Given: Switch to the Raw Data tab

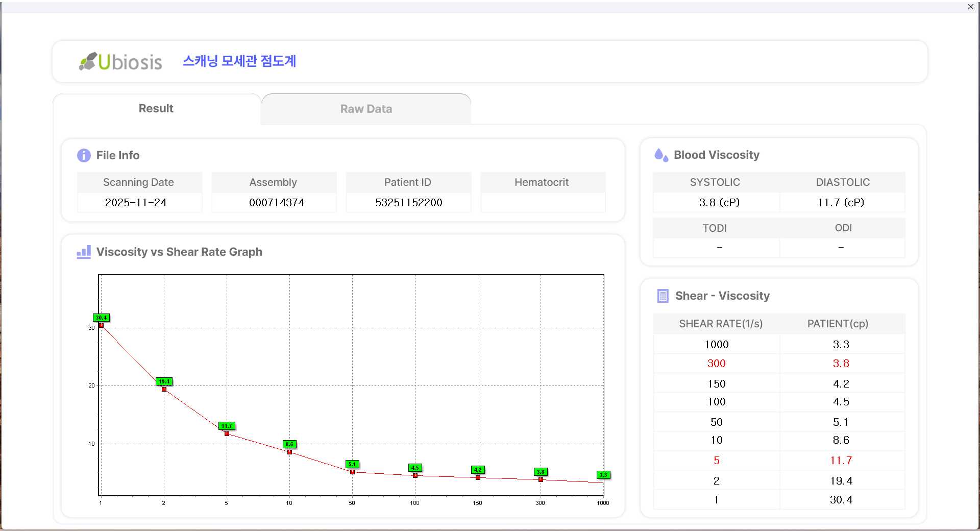Looking at the screenshot, I should (366, 109).
